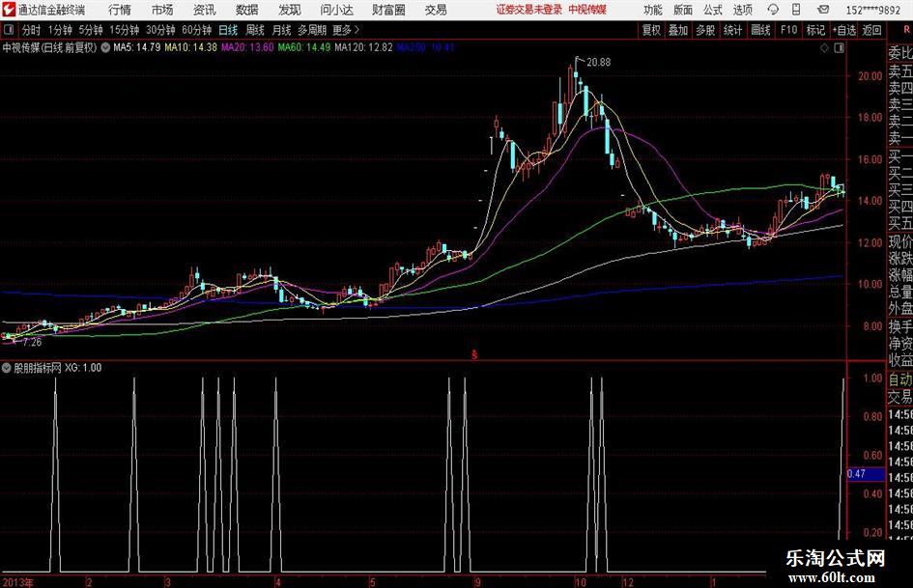The width and height of the screenshot is (913, 588).
Task: Click the 统计 statistics toolbar button
Action: point(732,30)
